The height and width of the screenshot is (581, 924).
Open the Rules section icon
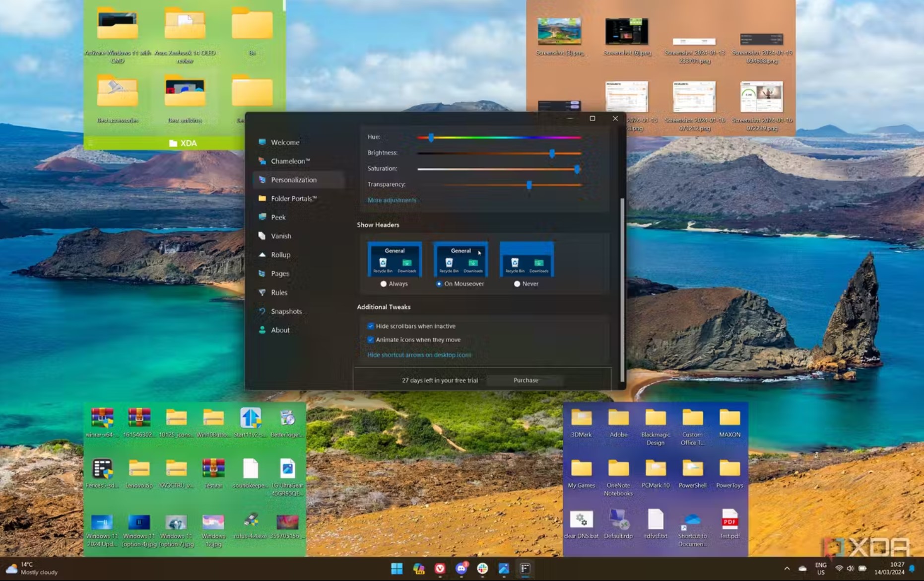(x=263, y=292)
